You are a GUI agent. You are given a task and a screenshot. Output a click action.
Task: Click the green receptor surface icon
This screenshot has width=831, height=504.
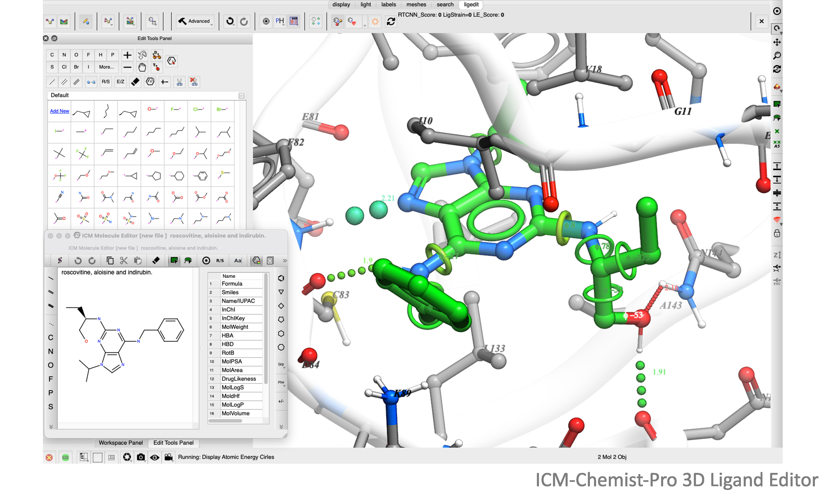(x=64, y=22)
